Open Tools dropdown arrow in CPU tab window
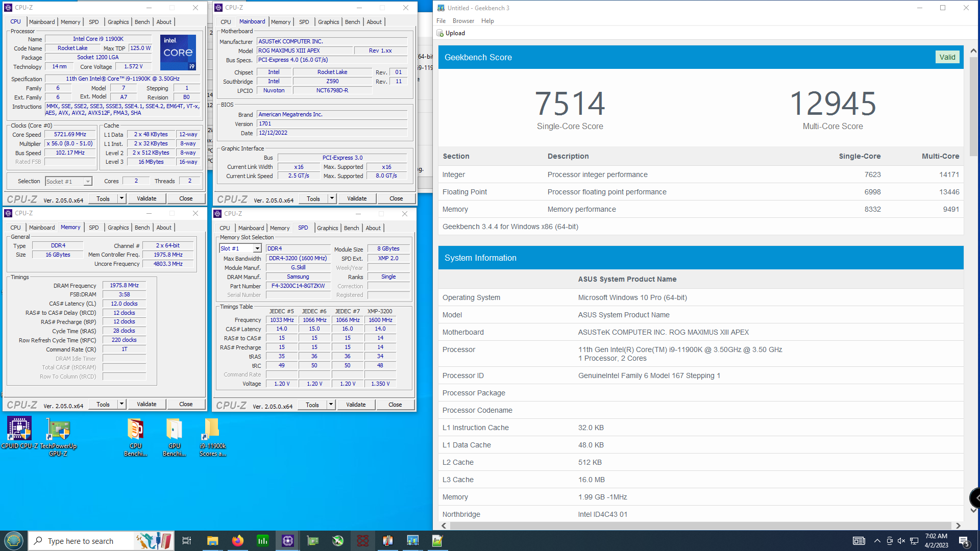This screenshot has height=551, width=980. click(121, 198)
